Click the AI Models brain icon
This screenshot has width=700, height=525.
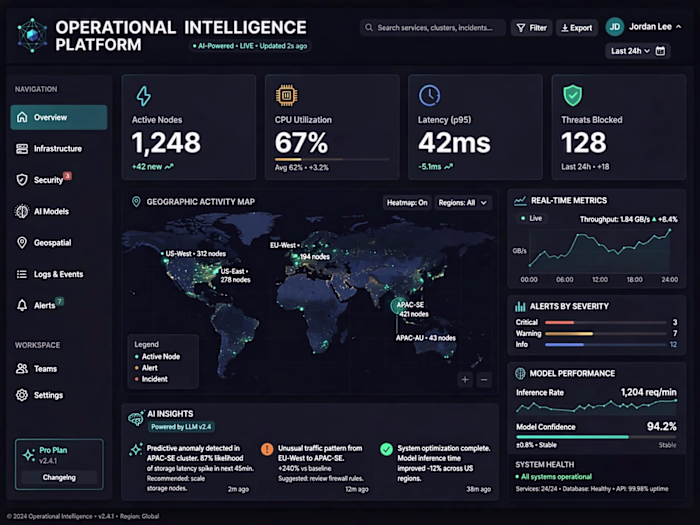pos(22,211)
